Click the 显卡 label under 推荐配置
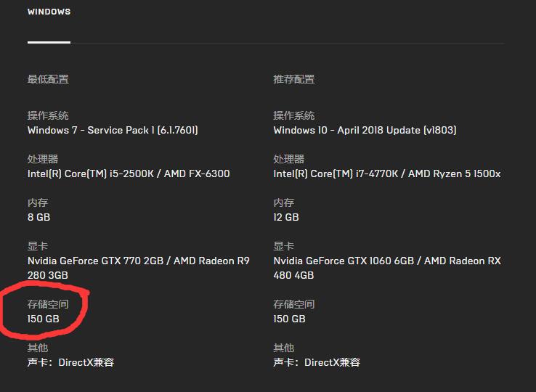Viewport: 536px width, 392px height. (283, 246)
